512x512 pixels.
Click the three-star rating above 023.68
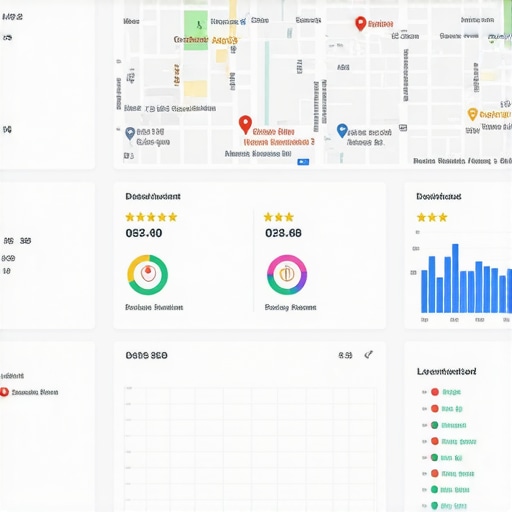[279, 217]
